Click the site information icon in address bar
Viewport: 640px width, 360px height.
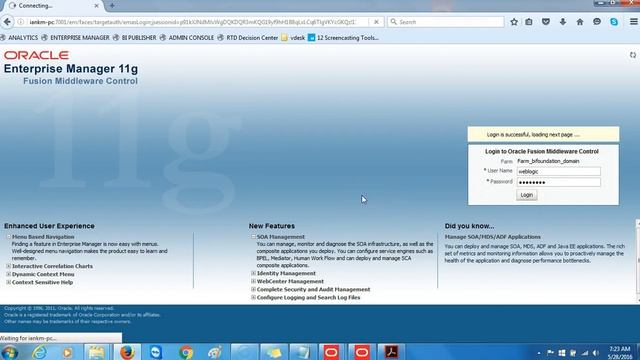[x=20, y=22]
